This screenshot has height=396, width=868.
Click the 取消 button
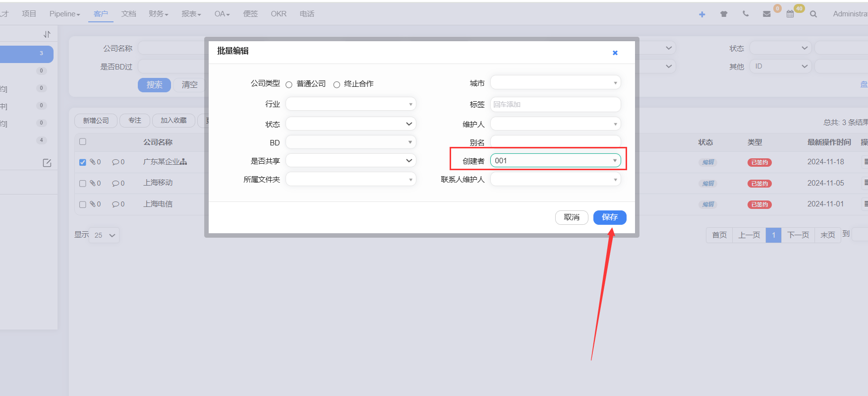coord(572,217)
